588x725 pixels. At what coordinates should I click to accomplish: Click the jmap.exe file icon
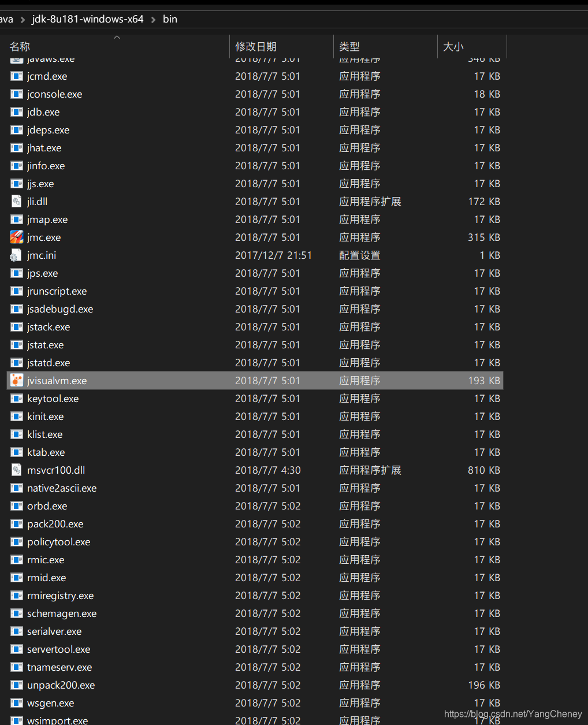[x=17, y=219]
